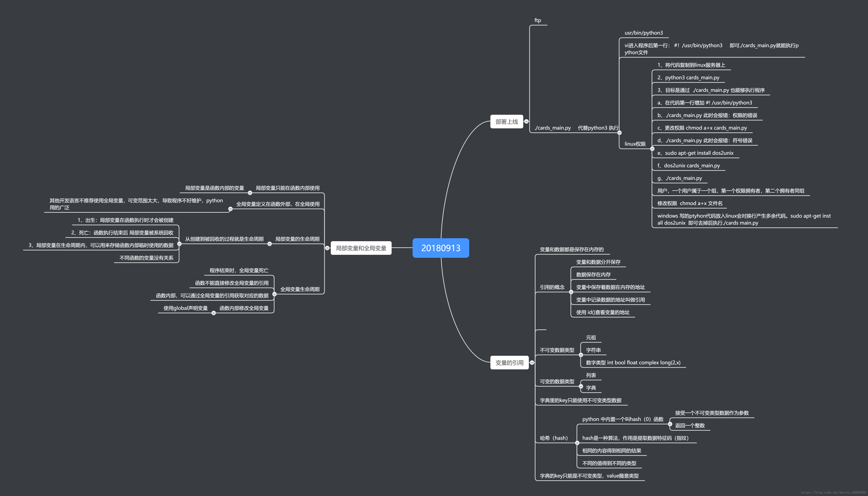Select the ftp subtopic
868x496 pixels.
click(x=538, y=20)
